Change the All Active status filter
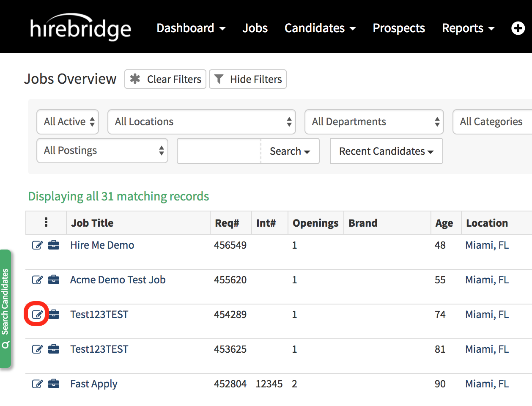532x406 pixels. tap(67, 122)
